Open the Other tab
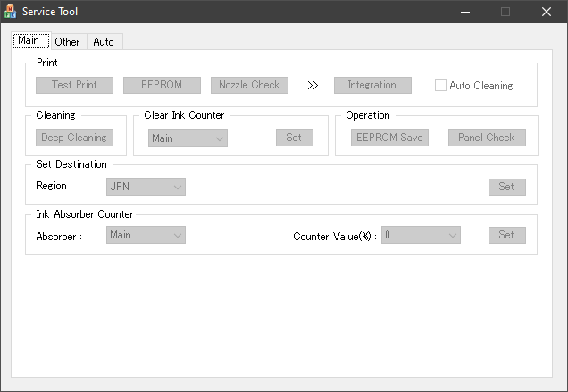 [x=67, y=42]
